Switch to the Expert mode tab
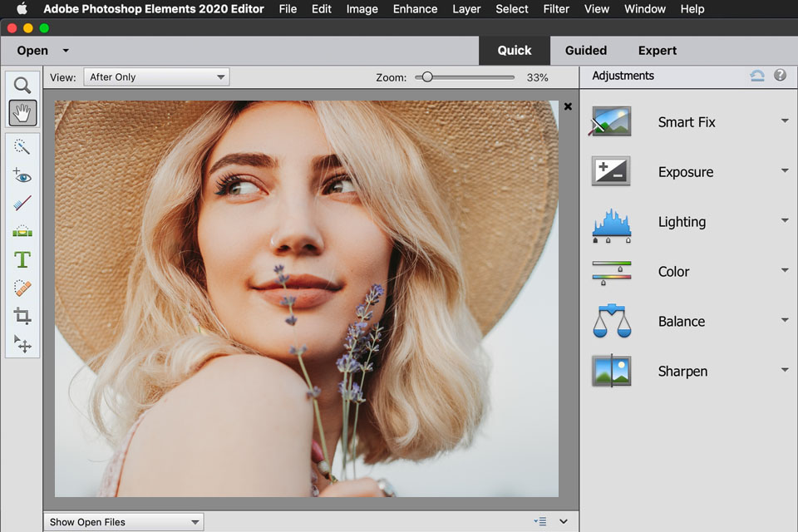Screen dimensions: 798x532 click(657, 51)
